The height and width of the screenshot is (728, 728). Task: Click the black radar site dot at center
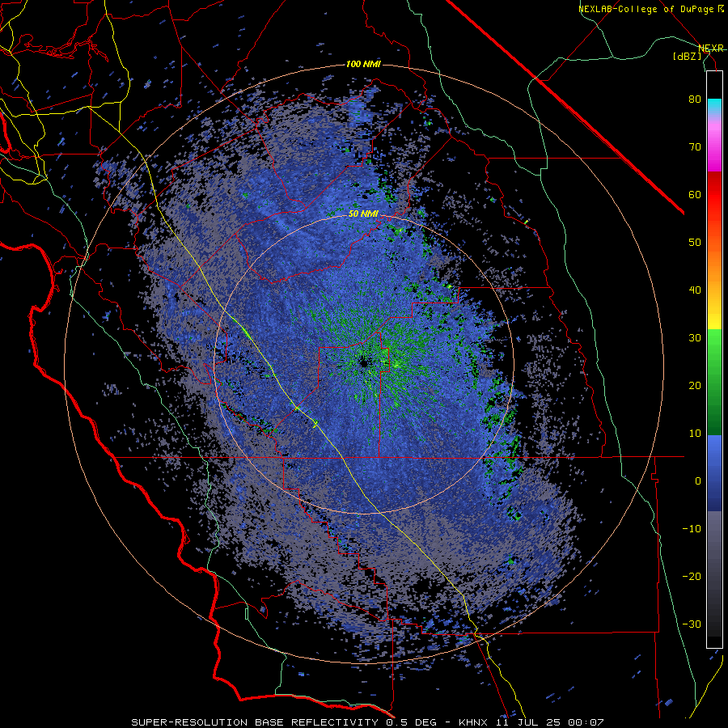(x=363, y=363)
